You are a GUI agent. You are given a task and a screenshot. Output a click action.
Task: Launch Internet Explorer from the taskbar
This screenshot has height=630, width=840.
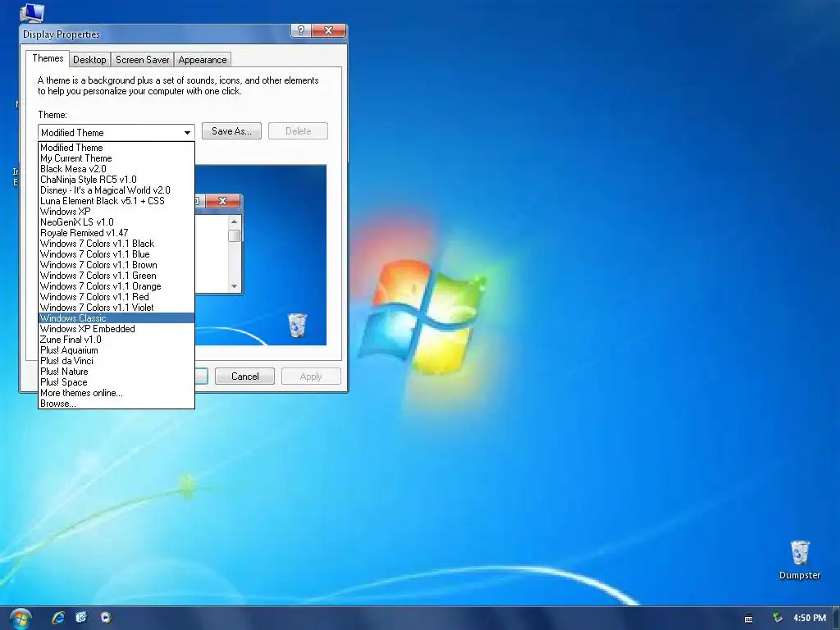point(58,617)
